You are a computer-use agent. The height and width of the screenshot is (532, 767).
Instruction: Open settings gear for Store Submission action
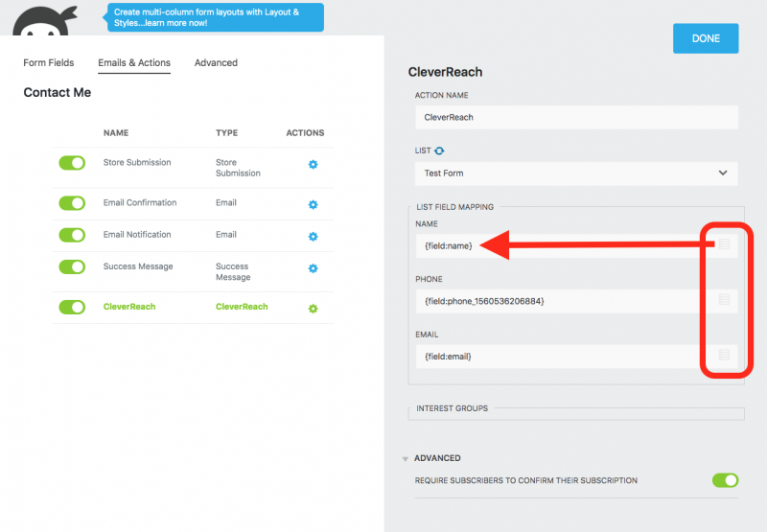(313, 165)
